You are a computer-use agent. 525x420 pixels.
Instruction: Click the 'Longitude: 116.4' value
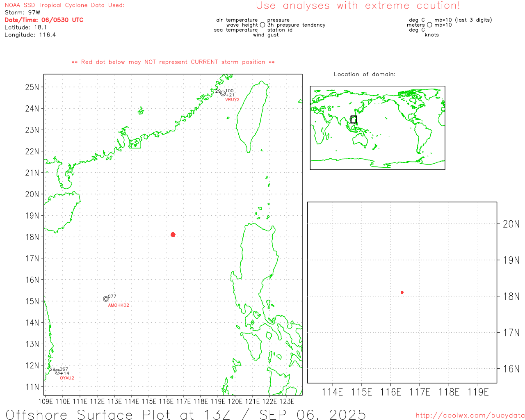coord(30,35)
